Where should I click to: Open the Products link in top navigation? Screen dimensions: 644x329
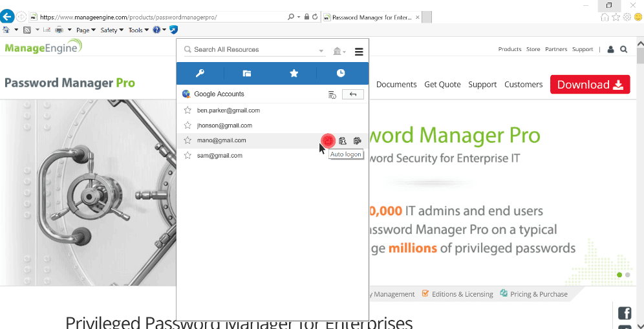point(510,49)
